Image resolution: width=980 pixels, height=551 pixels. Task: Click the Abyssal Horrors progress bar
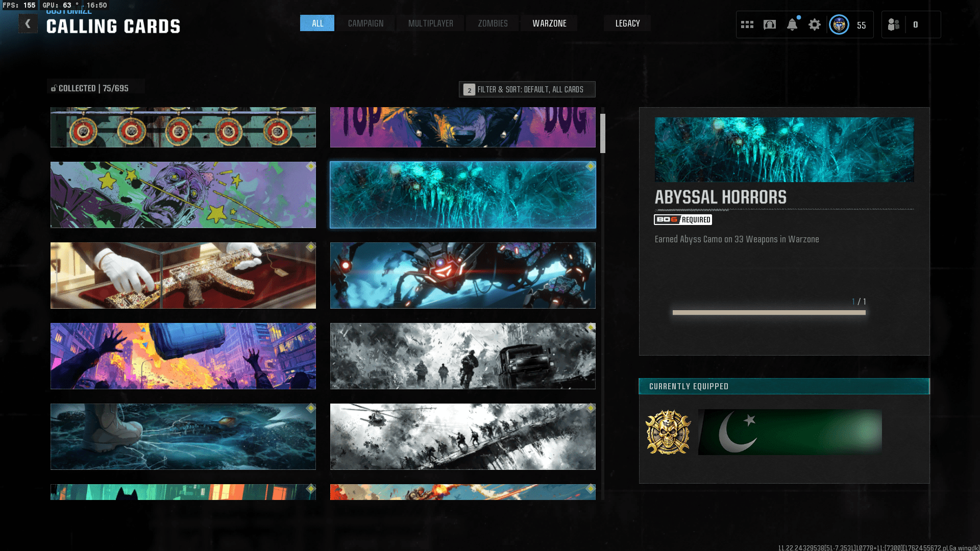coord(769,313)
